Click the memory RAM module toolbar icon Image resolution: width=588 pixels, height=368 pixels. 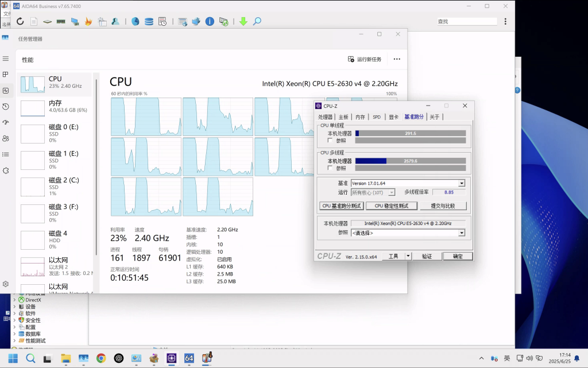[x=61, y=22]
